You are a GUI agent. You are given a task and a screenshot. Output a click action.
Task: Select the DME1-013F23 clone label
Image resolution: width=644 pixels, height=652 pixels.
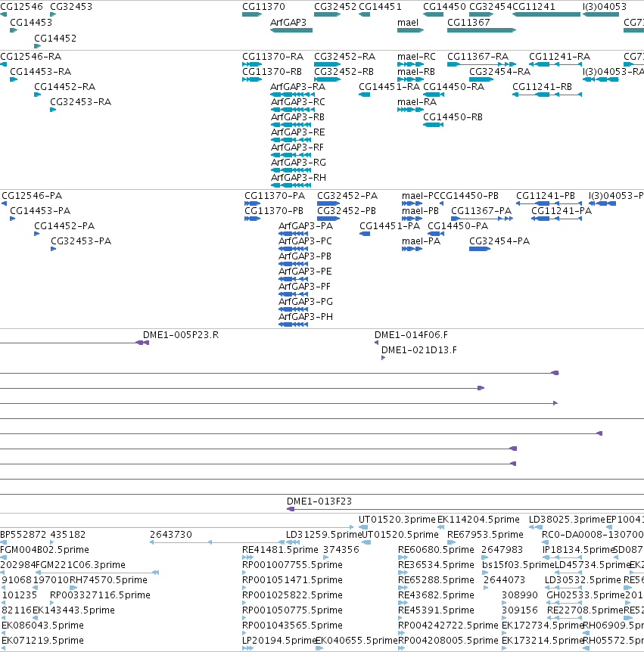[319, 501]
